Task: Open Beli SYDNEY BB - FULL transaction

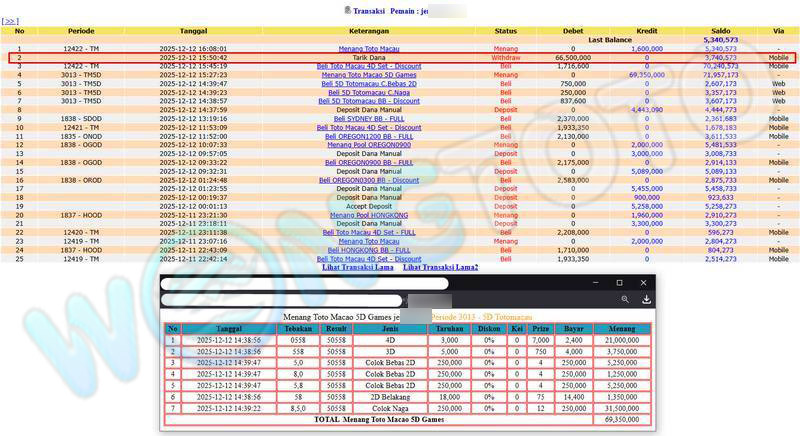Action: [363, 118]
